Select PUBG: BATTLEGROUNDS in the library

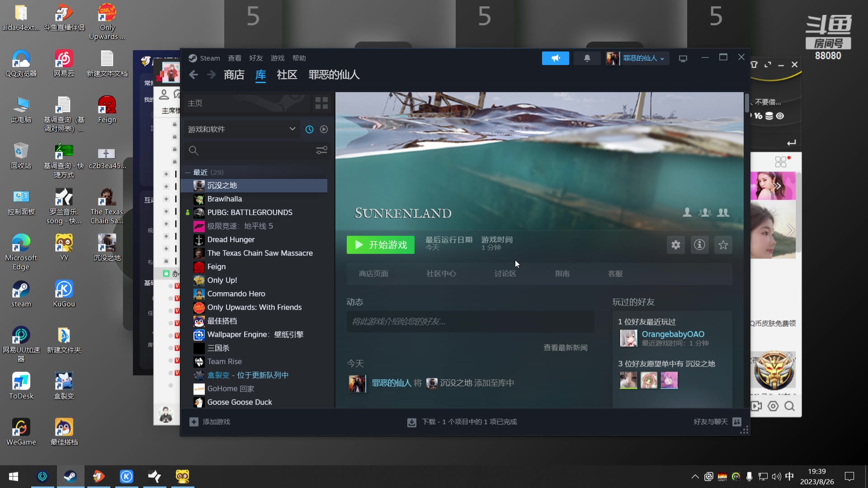click(x=254, y=213)
